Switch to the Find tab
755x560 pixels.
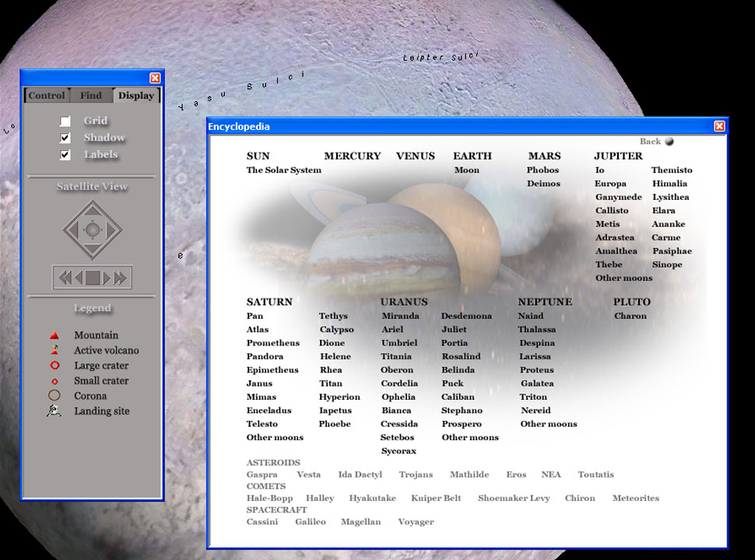pos(91,95)
